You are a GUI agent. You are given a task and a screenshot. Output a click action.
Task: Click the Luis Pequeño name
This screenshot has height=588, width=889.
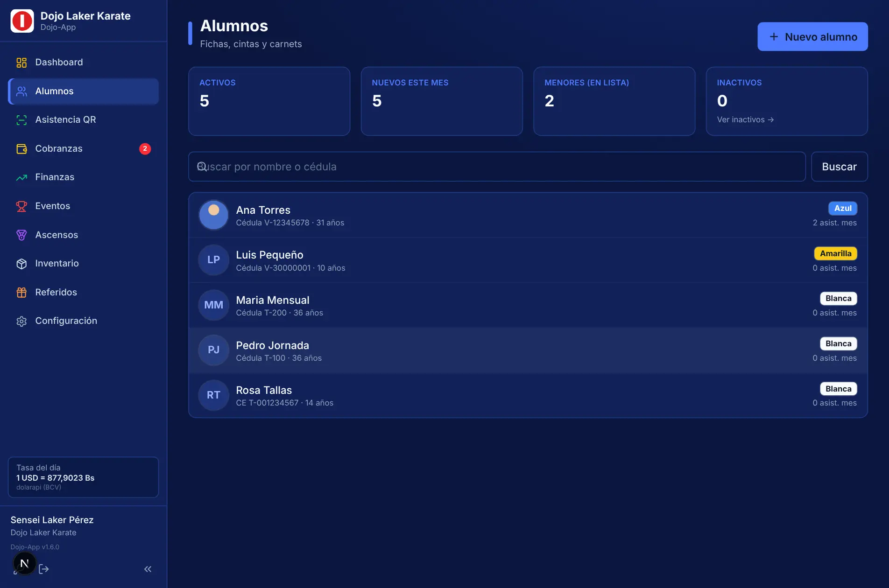coord(269,255)
